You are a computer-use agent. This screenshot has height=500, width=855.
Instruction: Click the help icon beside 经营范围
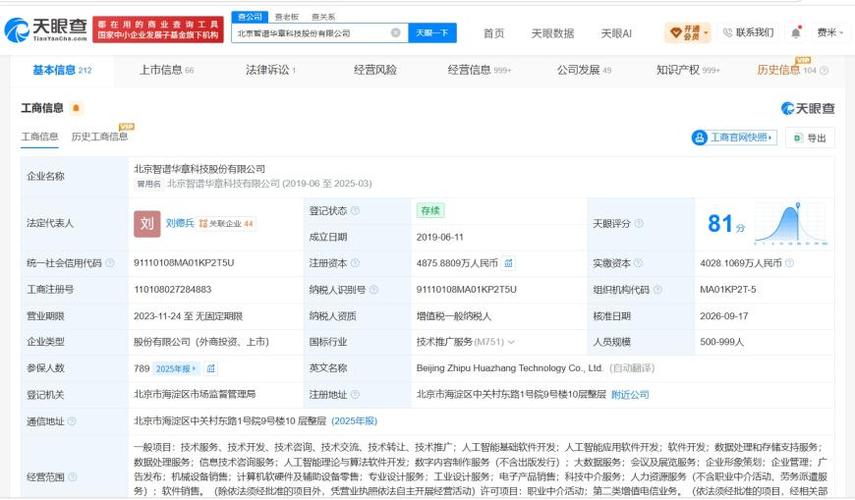pyautogui.click(x=72, y=477)
